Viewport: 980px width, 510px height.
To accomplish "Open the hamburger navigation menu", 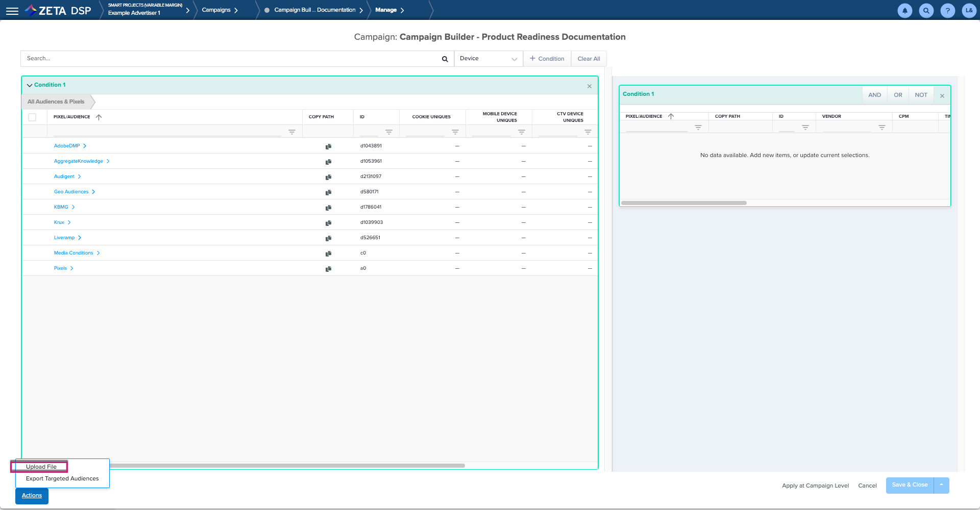I will [x=12, y=11].
